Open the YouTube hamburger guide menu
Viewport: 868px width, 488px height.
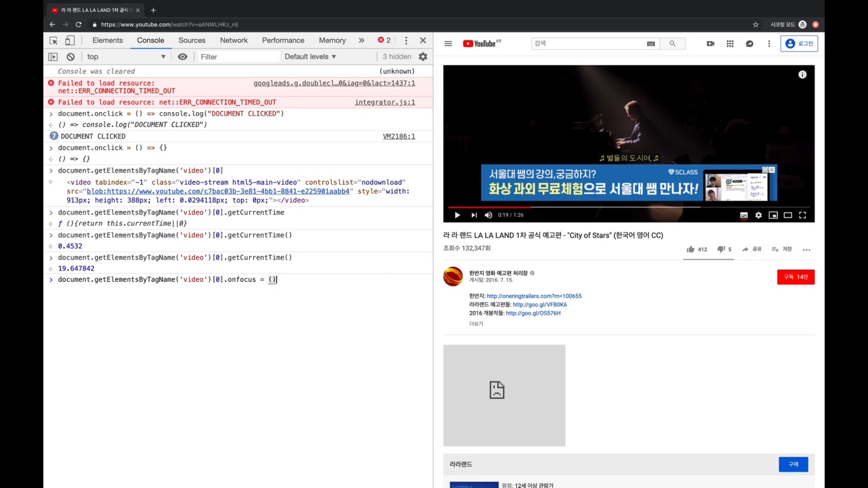448,43
